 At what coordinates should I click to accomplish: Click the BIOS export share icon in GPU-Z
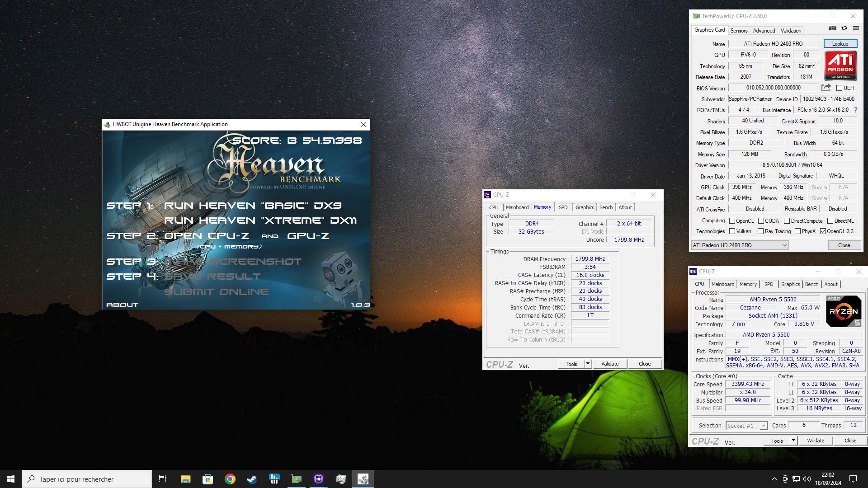[x=826, y=88]
